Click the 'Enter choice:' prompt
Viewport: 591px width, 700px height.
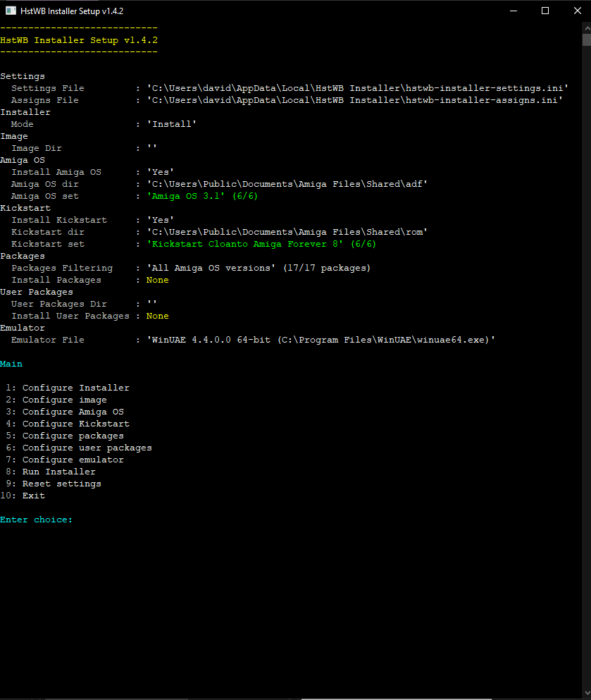36,520
